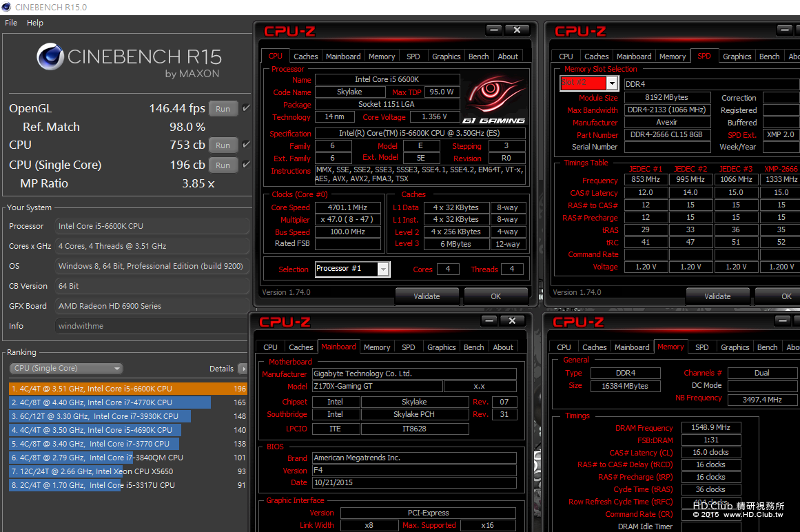
Task: Click the Details arrow icon in Ranking
Action: click(x=243, y=369)
